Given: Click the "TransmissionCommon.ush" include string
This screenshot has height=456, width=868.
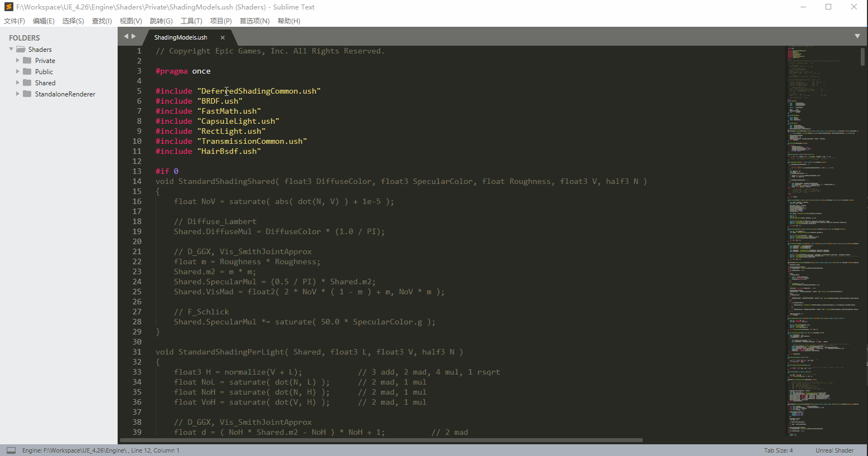Looking at the screenshot, I should 252,141.
